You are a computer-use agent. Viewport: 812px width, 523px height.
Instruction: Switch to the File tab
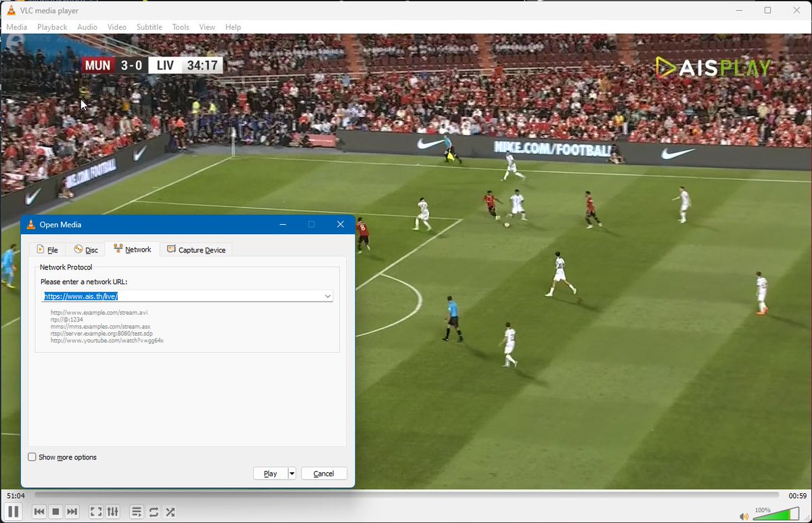coord(47,250)
